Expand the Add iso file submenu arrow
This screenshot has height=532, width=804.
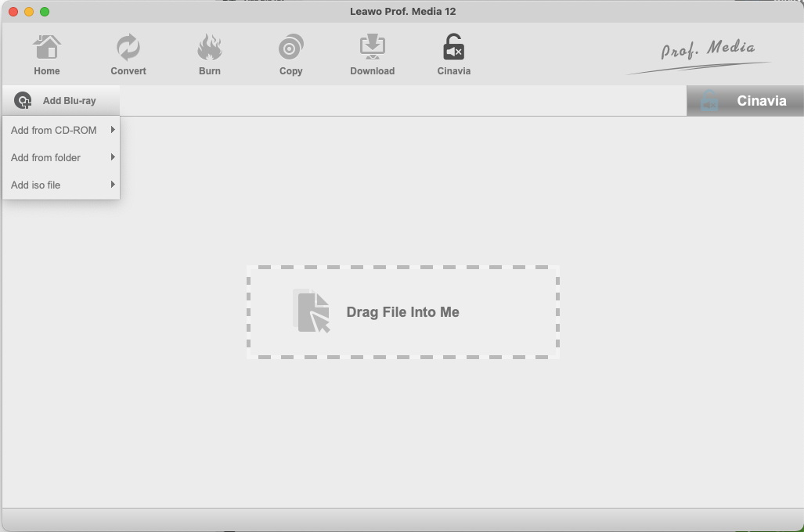[112, 184]
